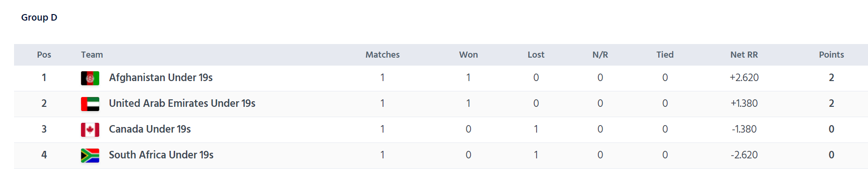Screen dimensions: 868x179
Task: Click the Tied column header
Action: 665,55
